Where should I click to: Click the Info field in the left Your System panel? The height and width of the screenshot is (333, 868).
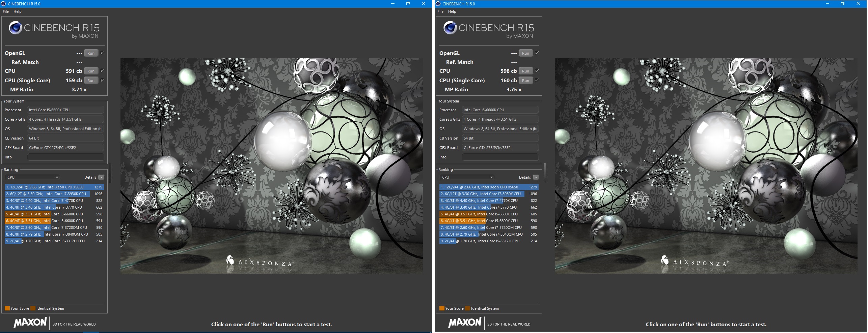[65, 157]
